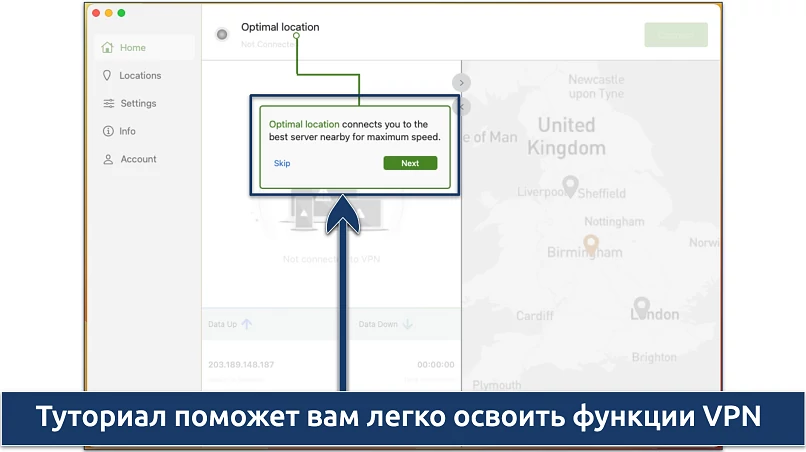Click the Data Up arrow icon
The width and height of the screenshot is (806, 452).
click(247, 324)
